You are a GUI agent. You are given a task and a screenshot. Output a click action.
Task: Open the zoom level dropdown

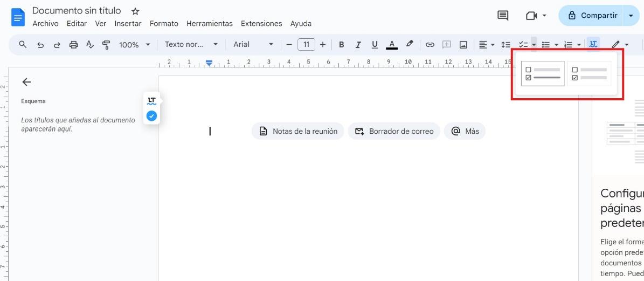(x=135, y=45)
